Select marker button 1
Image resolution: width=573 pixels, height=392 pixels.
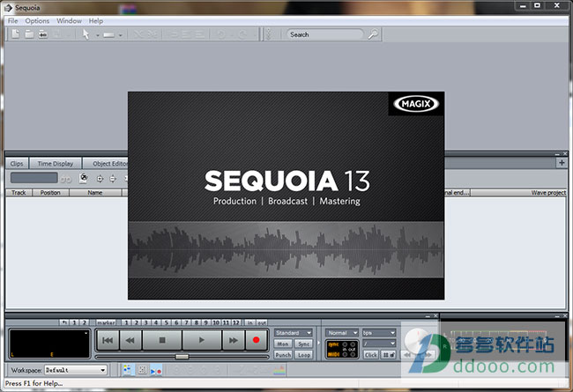pyautogui.click(x=126, y=322)
